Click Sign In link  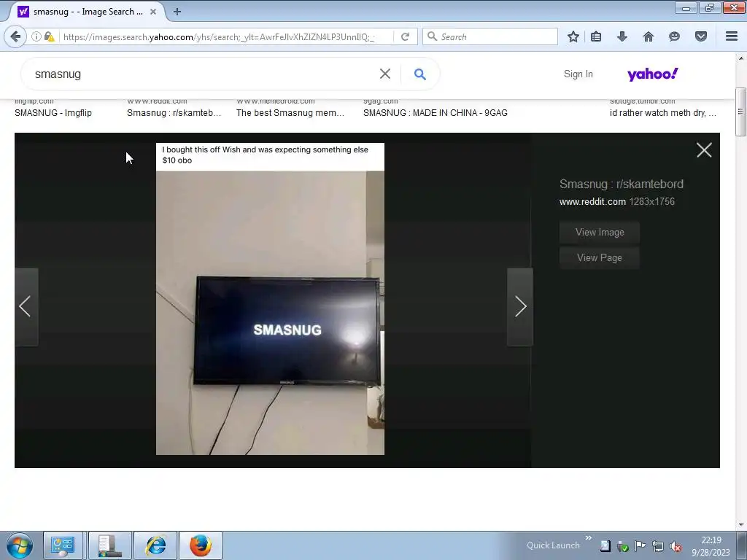point(578,74)
